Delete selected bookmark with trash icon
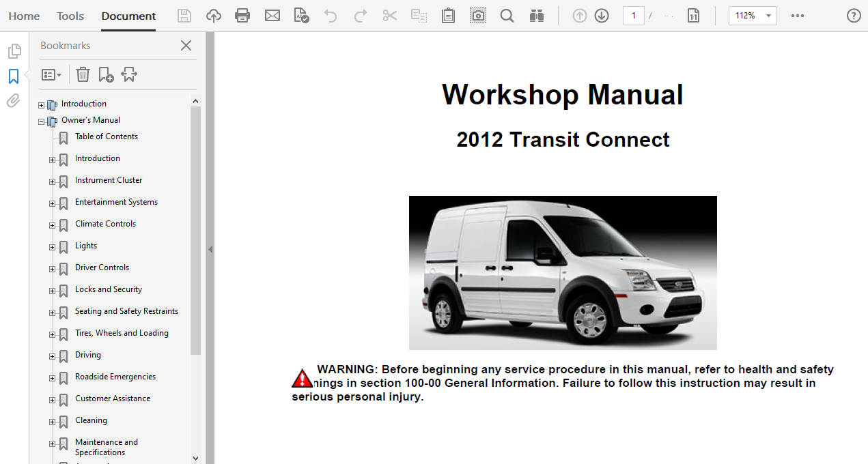Image resolution: width=868 pixels, height=464 pixels. [83, 74]
